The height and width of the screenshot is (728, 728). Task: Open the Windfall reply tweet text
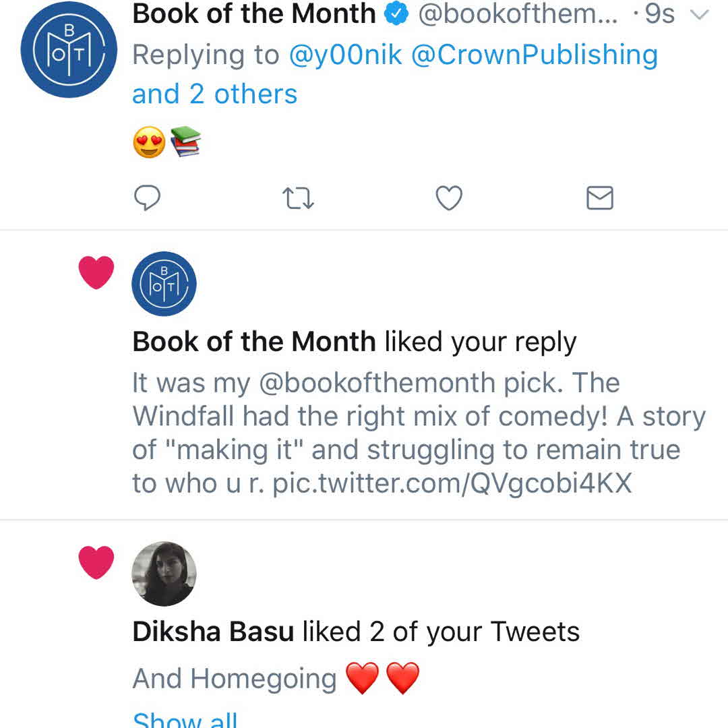(x=418, y=433)
